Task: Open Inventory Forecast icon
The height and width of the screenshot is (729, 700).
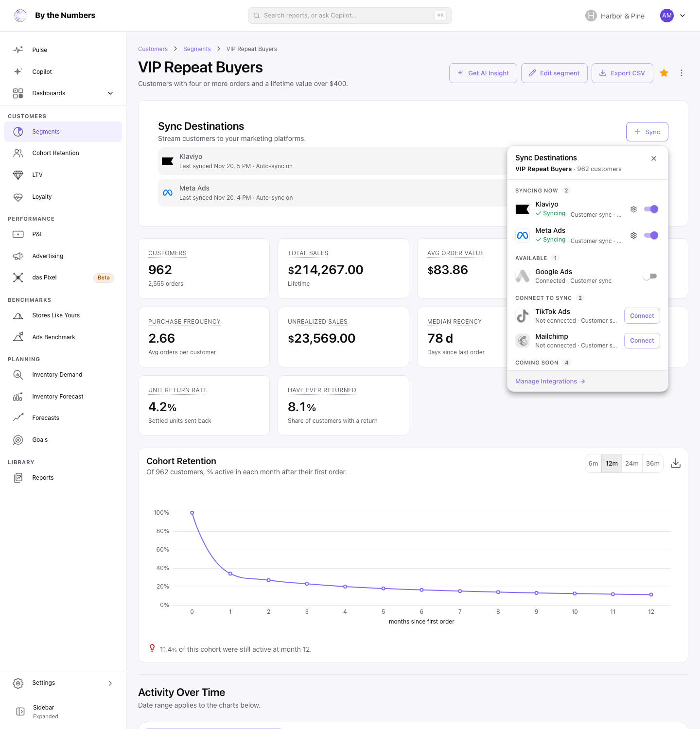Action: [18, 397]
